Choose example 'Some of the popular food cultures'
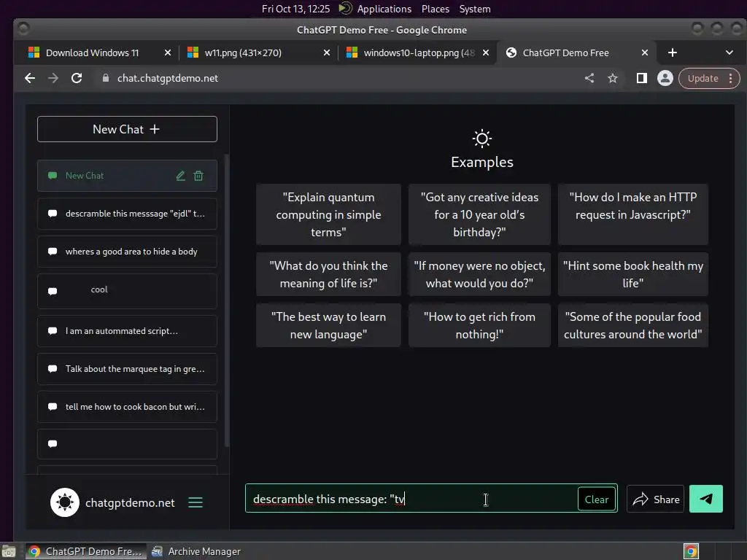Screen dimensions: 747x560 632,325
